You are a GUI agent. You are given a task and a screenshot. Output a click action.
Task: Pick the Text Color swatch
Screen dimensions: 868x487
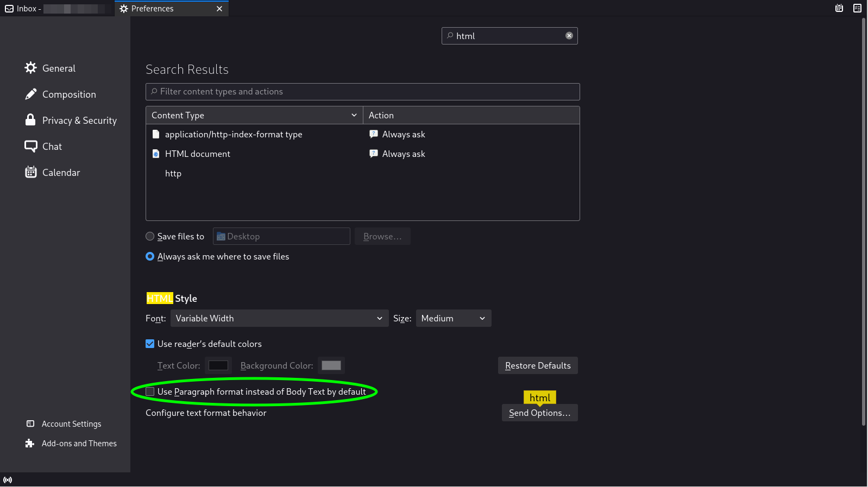(x=218, y=365)
